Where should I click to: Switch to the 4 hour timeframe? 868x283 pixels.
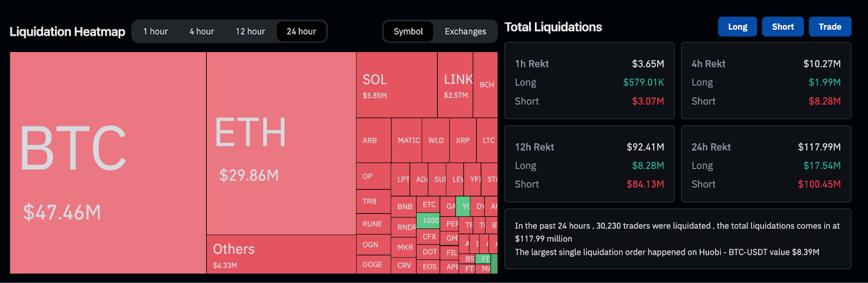coord(202,31)
